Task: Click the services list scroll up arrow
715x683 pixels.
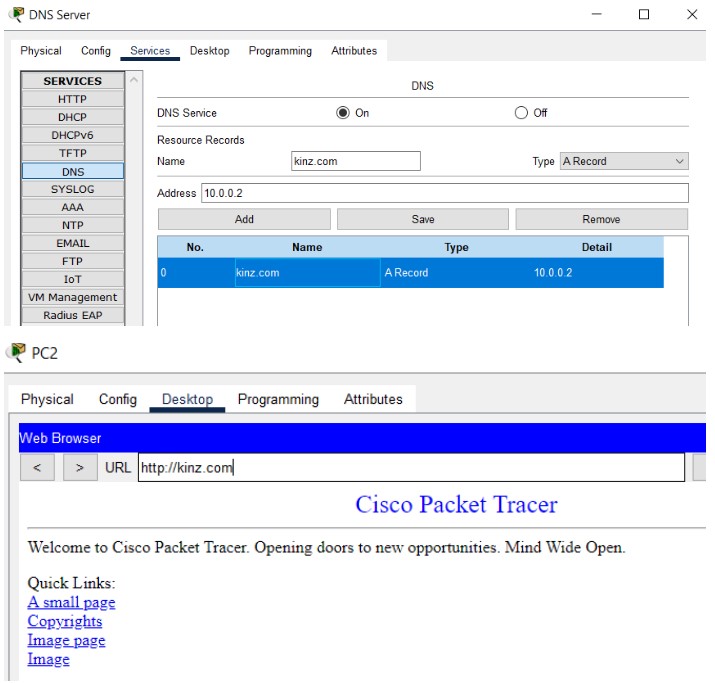Action: tap(134, 80)
